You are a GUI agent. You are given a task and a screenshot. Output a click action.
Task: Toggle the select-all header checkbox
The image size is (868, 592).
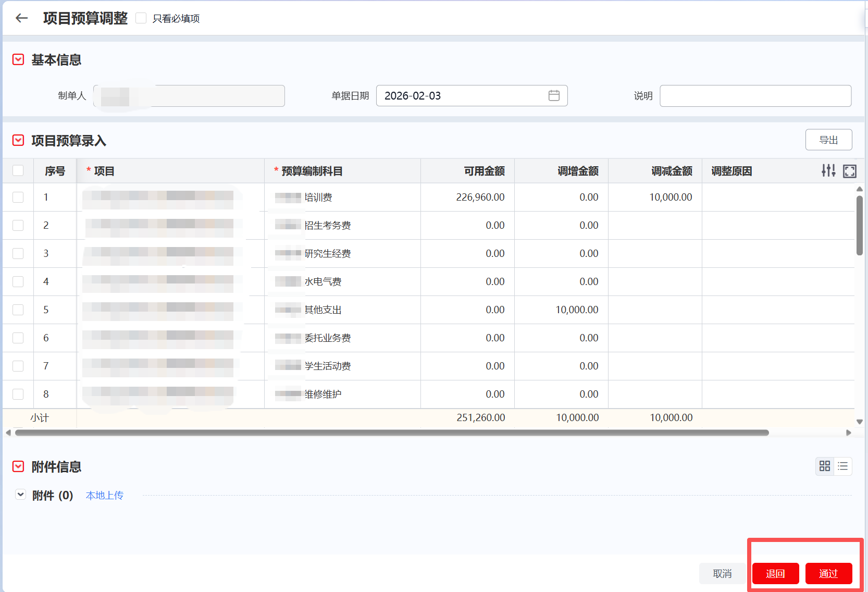pyautogui.click(x=18, y=171)
